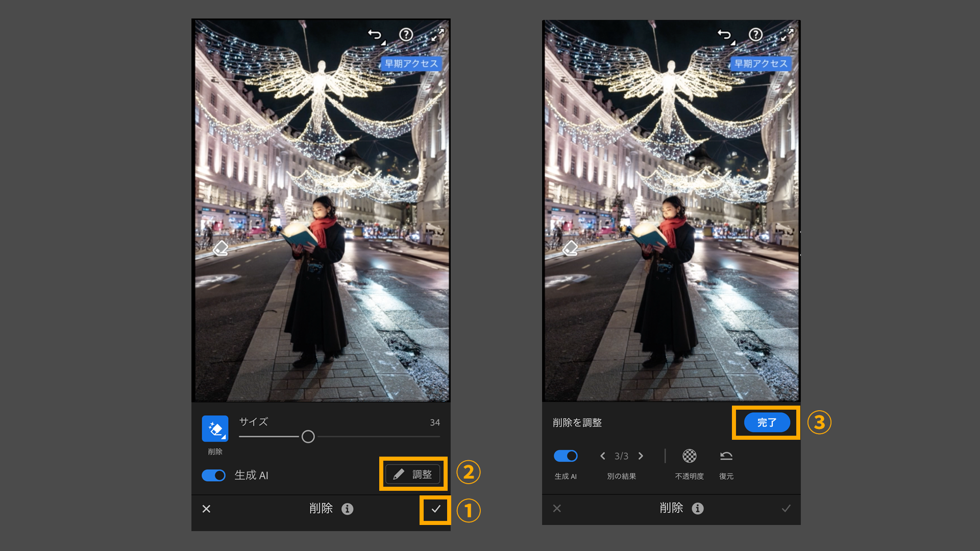Open help question mark on left photo
This screenshot has height=551, width=980.
point(406,35)
